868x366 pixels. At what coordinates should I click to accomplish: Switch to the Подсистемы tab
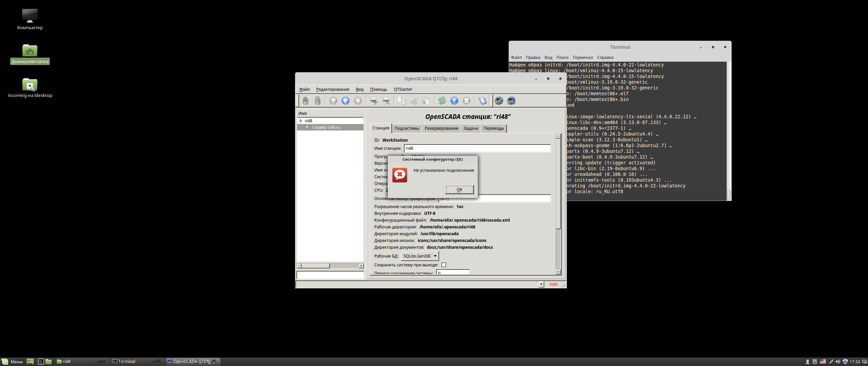click(x=407, y=128)
